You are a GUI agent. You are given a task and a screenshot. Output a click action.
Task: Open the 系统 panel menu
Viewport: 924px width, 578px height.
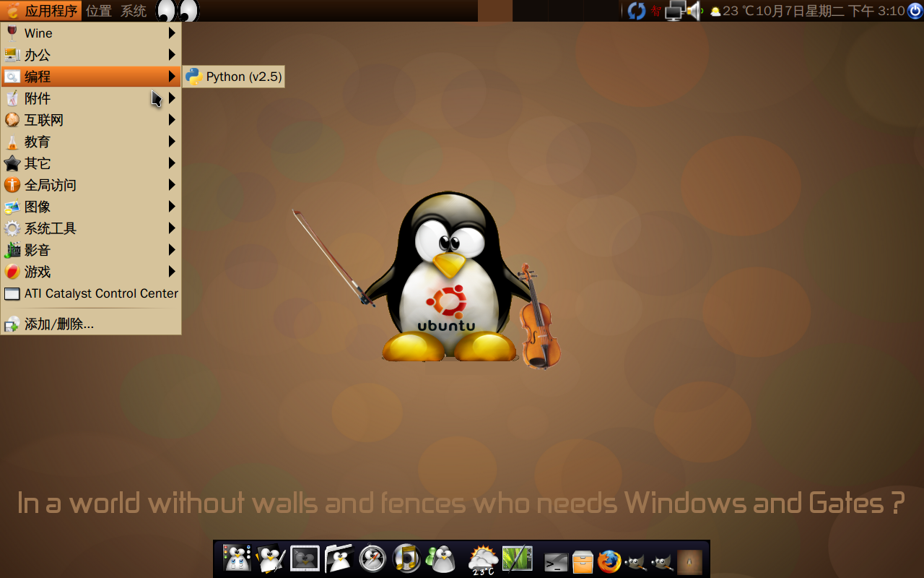coord(134,11)
